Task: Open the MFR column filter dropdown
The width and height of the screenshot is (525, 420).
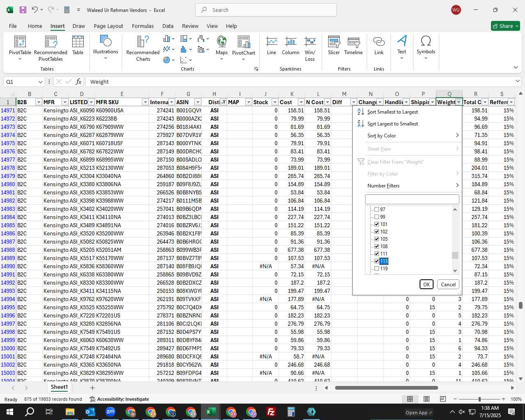Action: tap(65, 102)
